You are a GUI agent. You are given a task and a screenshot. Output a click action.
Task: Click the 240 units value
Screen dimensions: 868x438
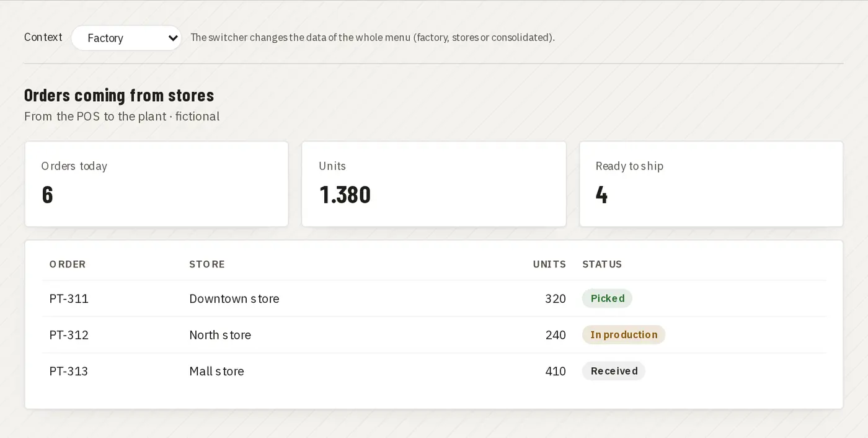click(x=556, y=335)
